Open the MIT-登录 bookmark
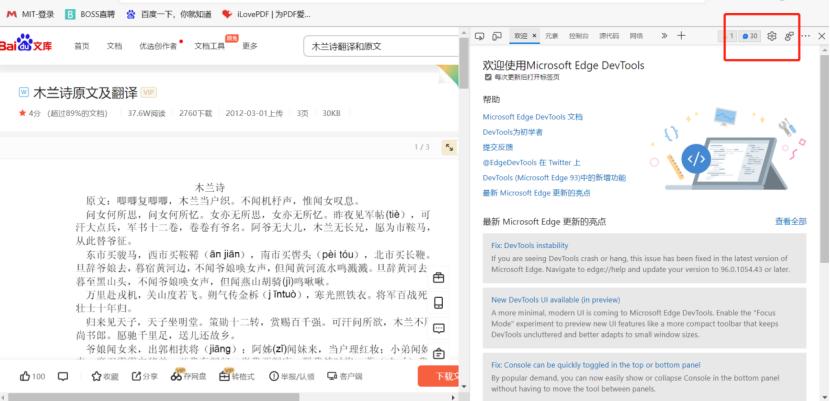 point(30,14)
